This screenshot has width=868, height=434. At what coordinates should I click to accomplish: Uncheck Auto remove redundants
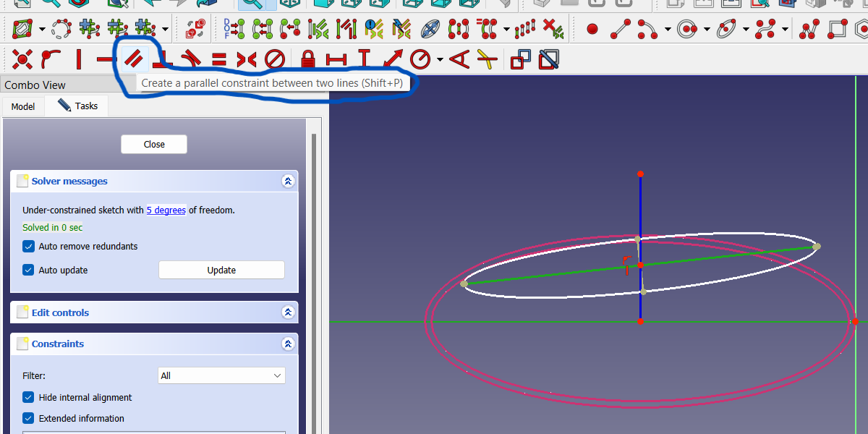(27, 246)
